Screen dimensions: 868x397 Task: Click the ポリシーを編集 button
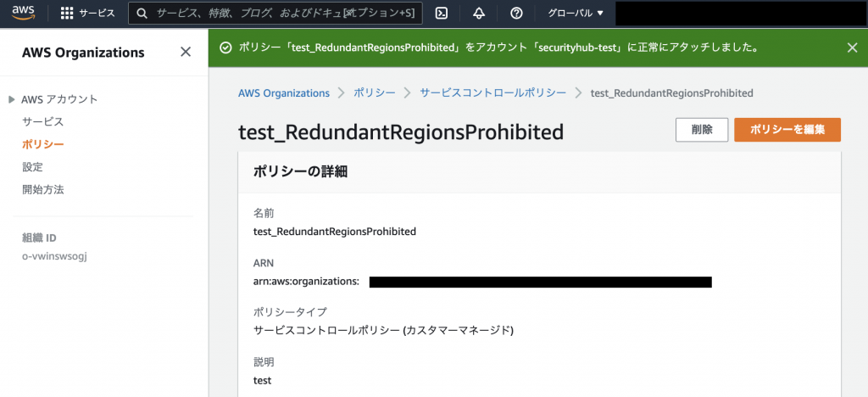point(787,130)
